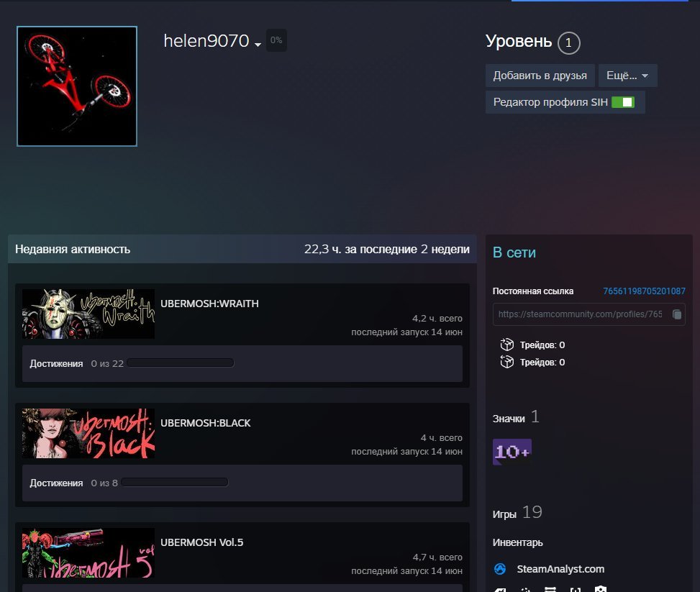Click the "0 из 8" achievements count
Viewport: 700px width, 592px height.
tap(104, 483)
